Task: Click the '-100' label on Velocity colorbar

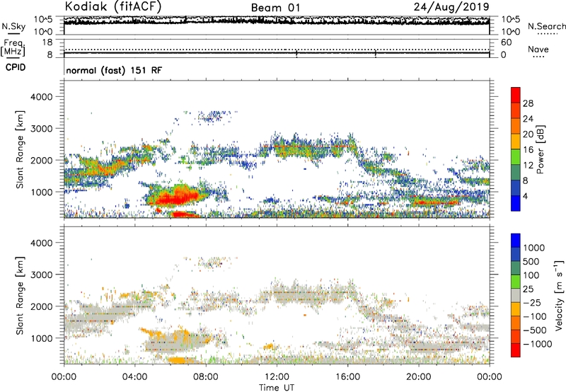Action: click(535, 316)
